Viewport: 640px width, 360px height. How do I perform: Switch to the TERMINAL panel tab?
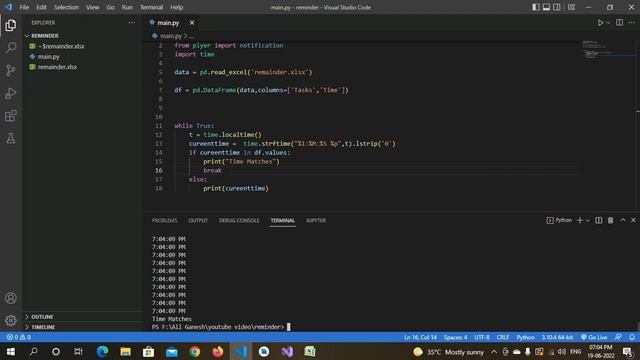[x=282, y=220]
